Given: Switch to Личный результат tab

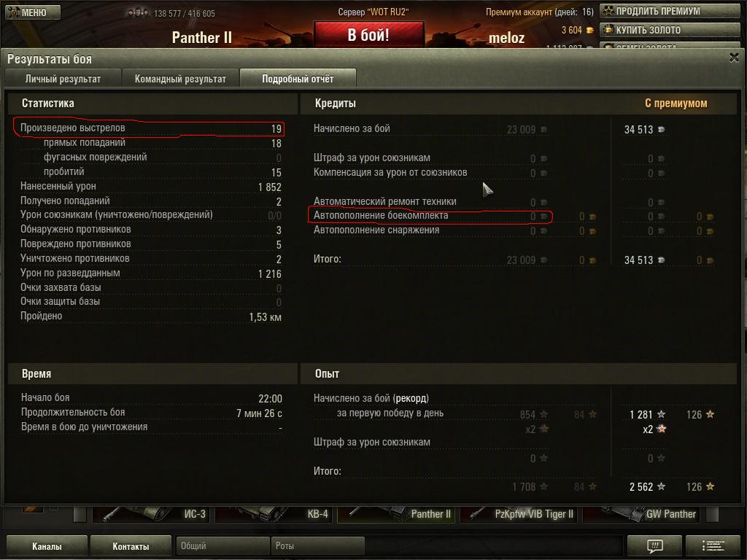Looking at the screenshot, I should tap(63, 79).
